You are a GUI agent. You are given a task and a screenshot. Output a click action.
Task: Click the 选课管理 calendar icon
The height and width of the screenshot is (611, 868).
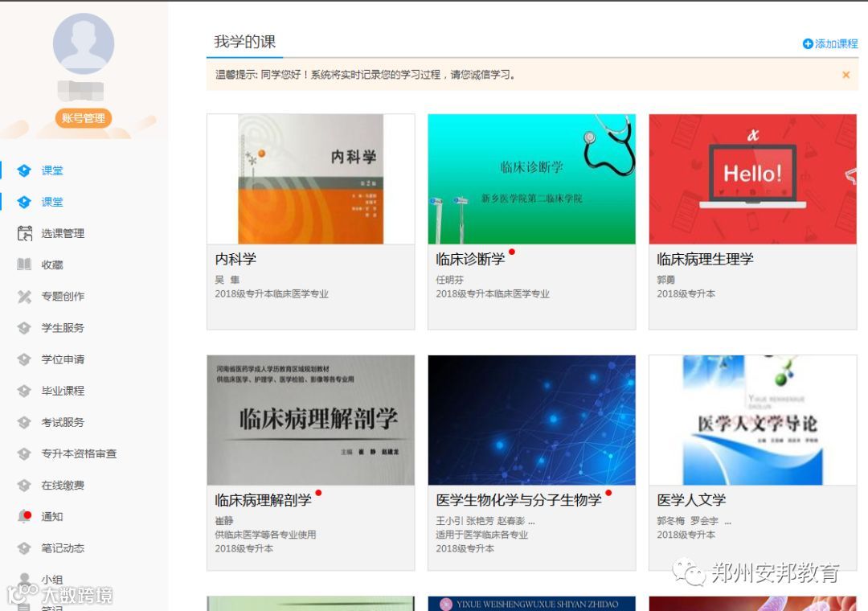(24, 234)
